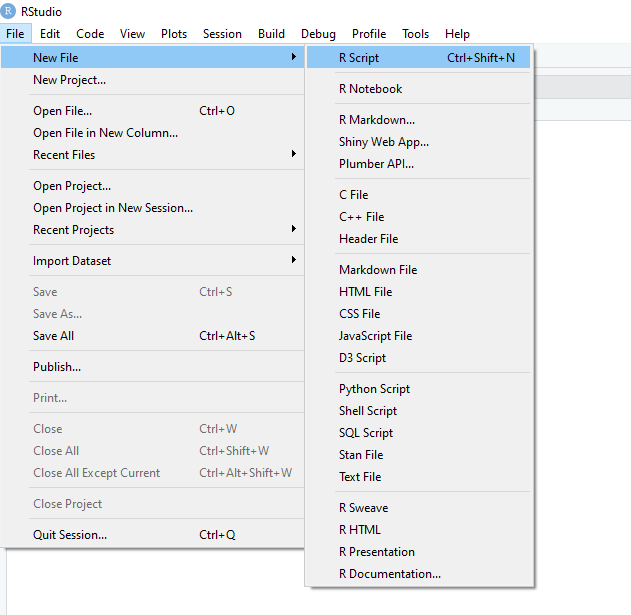631x615 pixels.
Task: Create a new C++ File
Action: click(361, 217)
